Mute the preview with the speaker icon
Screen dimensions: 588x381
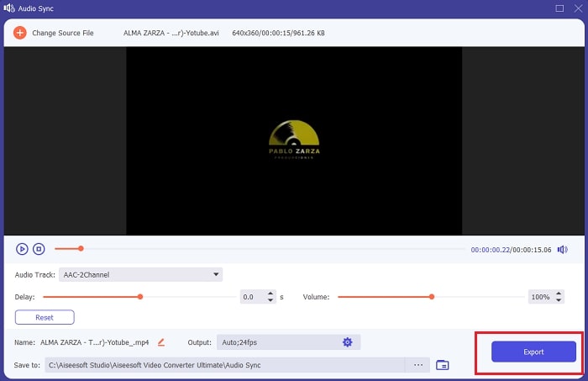pos(562,250)
